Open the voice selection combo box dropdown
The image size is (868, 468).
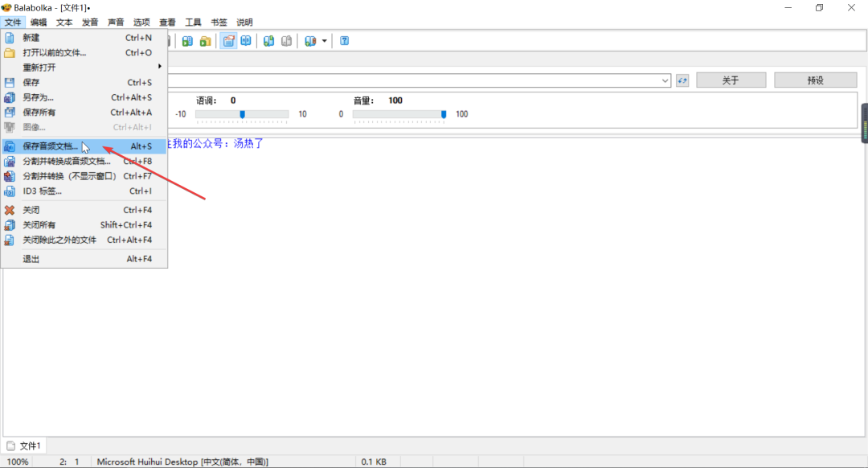click(x=665, y=80)
